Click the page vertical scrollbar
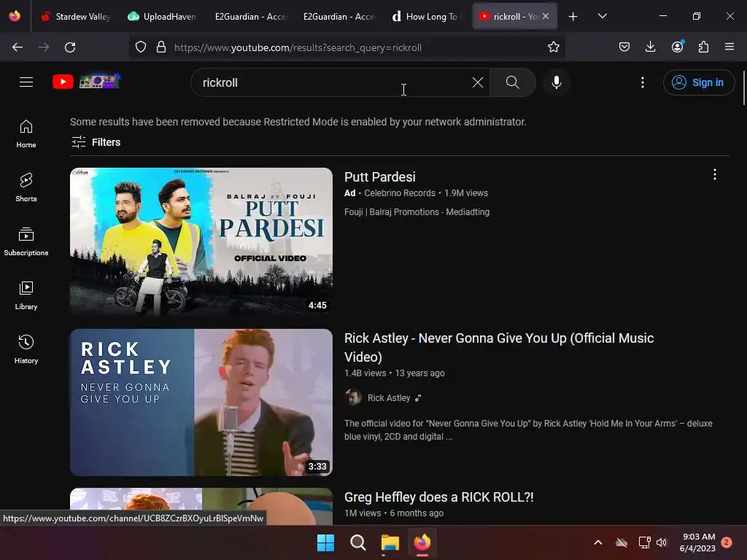This screenshot has height=560, width=747. [x=744, y=88]
